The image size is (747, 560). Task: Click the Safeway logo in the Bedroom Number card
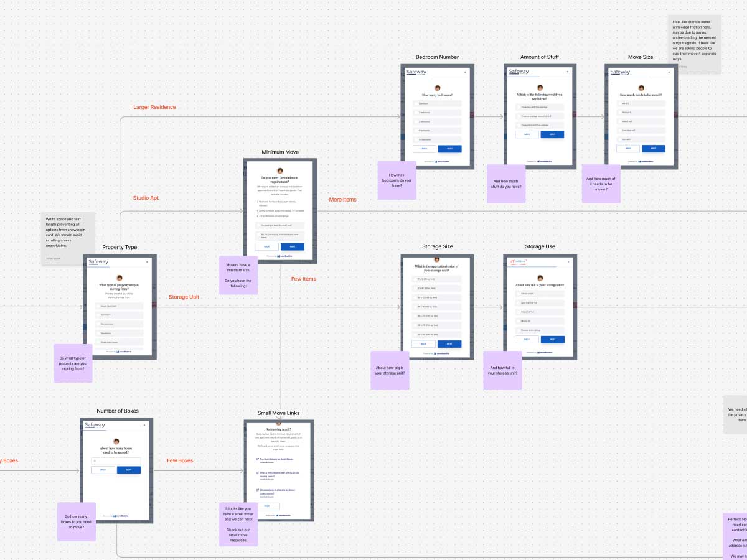click(x=416, y=72)
